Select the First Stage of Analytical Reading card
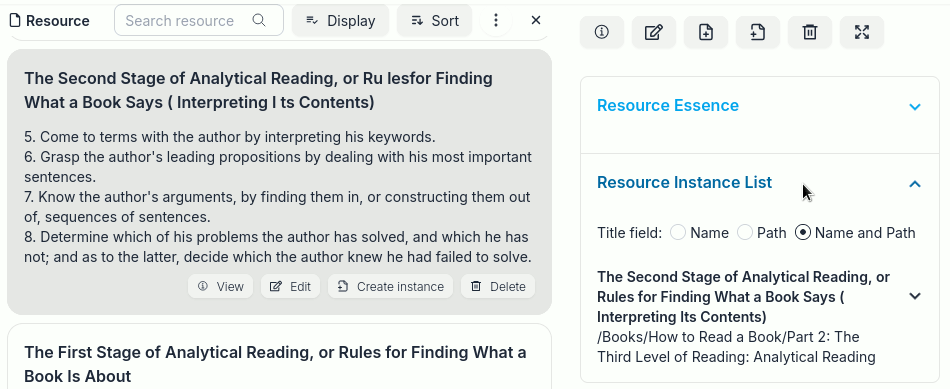The width and height of the screenshot is (950, 389). coord(279,357)
